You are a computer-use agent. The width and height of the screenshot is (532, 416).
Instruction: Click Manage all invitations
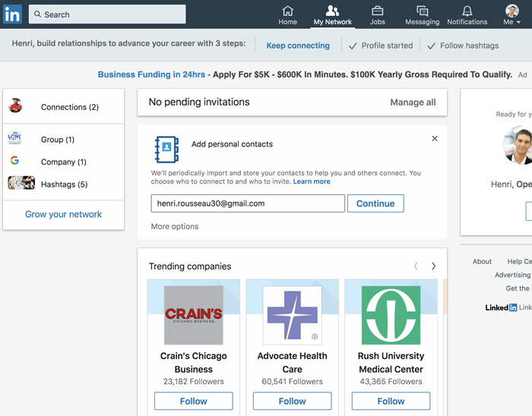click(x=413, y=102)
